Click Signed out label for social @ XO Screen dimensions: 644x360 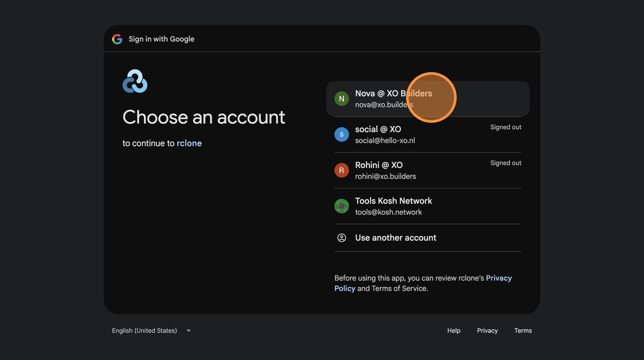[x=506, y=127]
